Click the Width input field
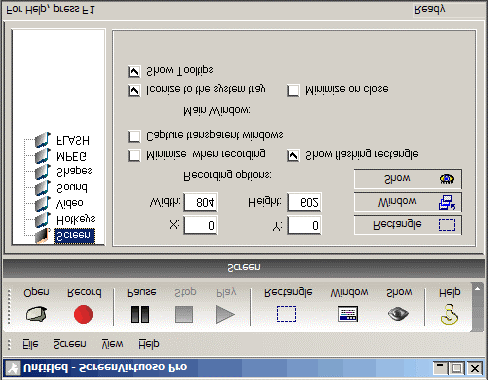Screen dimensions: 488x380 pos(200,202)
